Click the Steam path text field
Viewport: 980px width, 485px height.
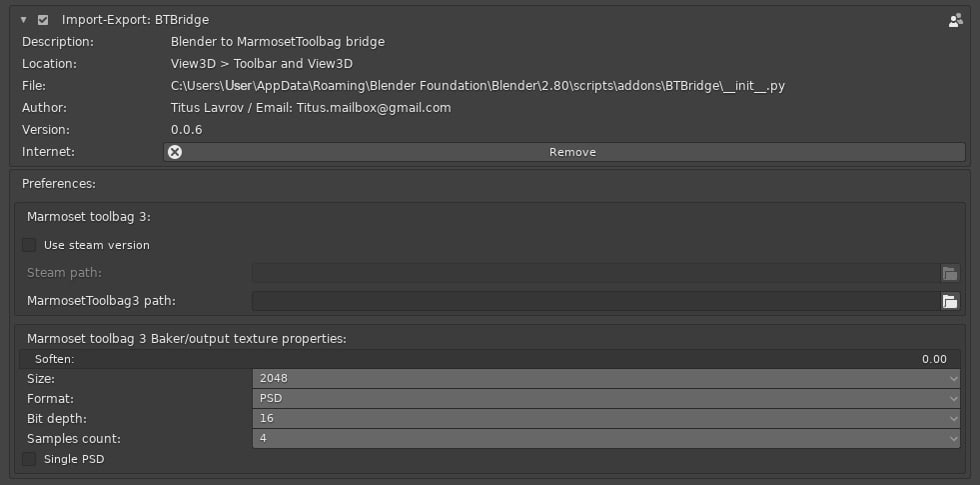[594, 273]
